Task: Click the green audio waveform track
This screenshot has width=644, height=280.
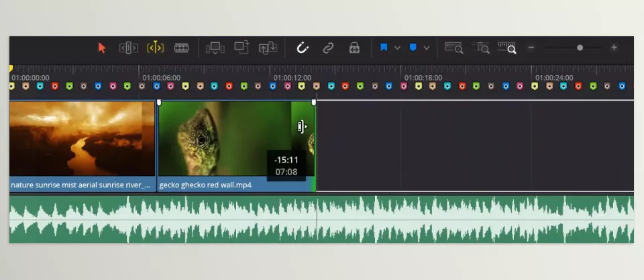Action: (321, 219)
